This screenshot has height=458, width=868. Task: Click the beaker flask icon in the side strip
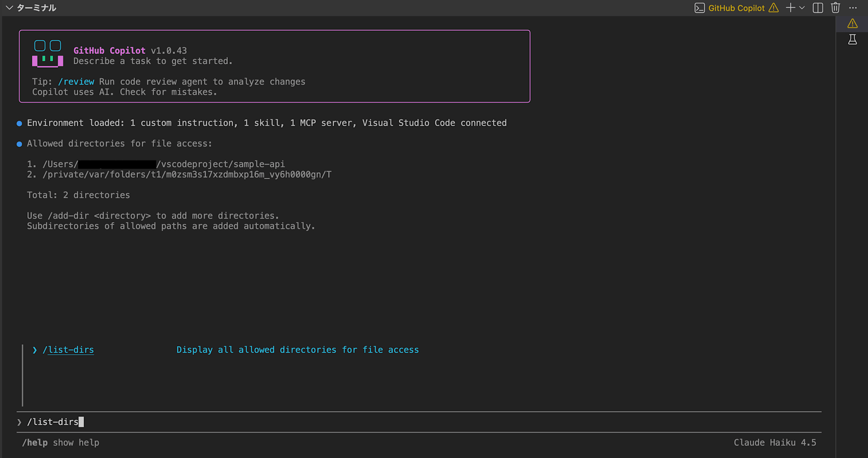tap(852, 40)
